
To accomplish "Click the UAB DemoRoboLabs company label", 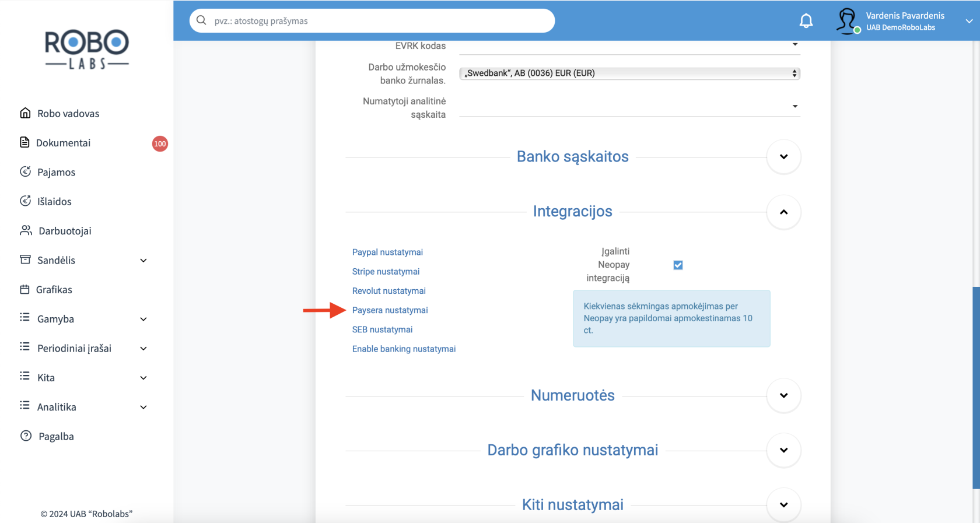I will tap(900, 27).
